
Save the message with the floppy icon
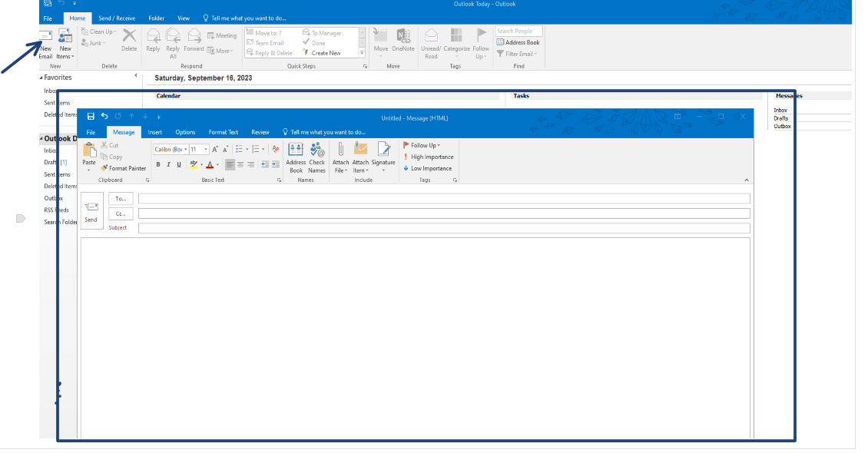[91, 117]
